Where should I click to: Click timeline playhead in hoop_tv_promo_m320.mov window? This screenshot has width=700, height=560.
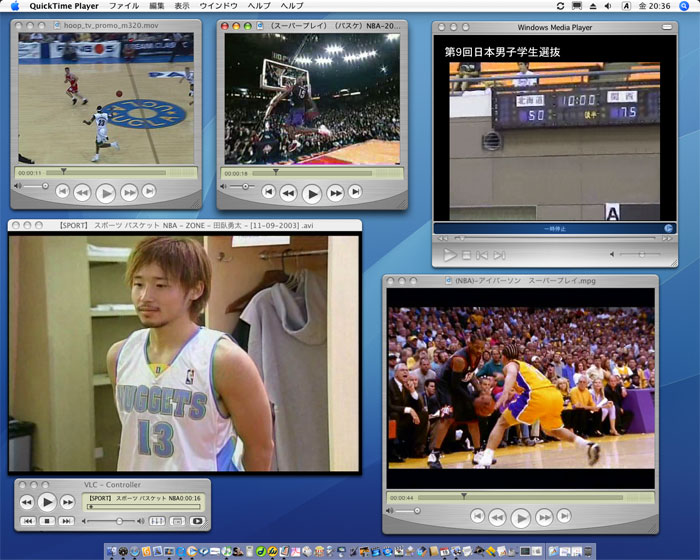[64, 171]
